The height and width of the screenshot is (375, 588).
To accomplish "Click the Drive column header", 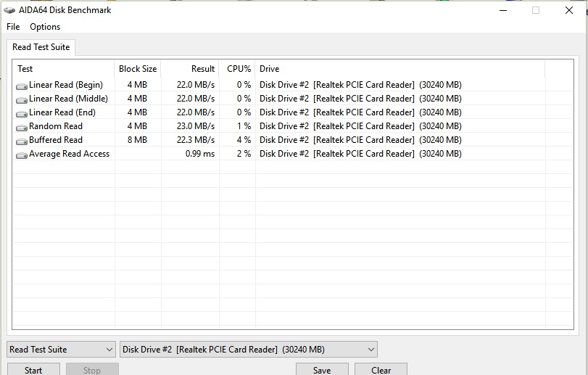I will point(400,69).
